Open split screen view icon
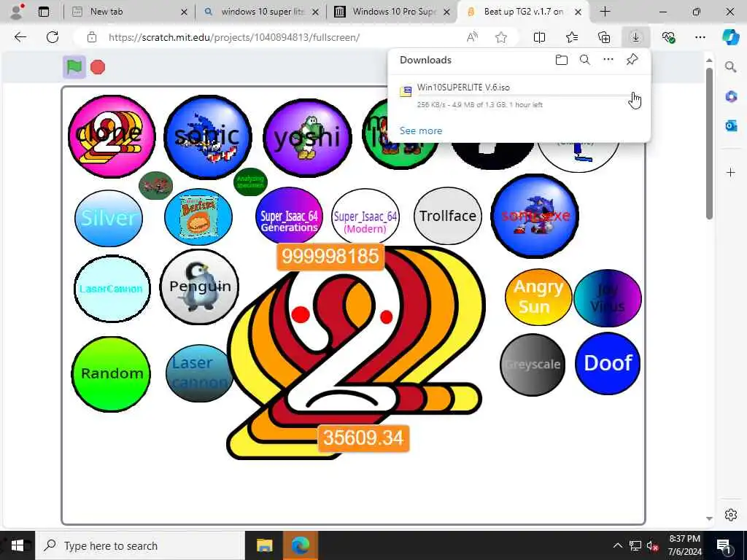The width and height of the screenshot is (747, 560). (x=539, y=37)
